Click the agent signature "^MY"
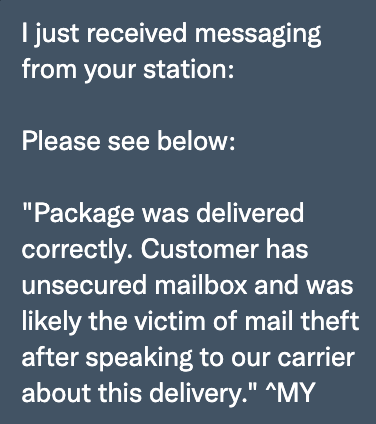The height and width of the screenshot is (424, 376). (290, 393)
